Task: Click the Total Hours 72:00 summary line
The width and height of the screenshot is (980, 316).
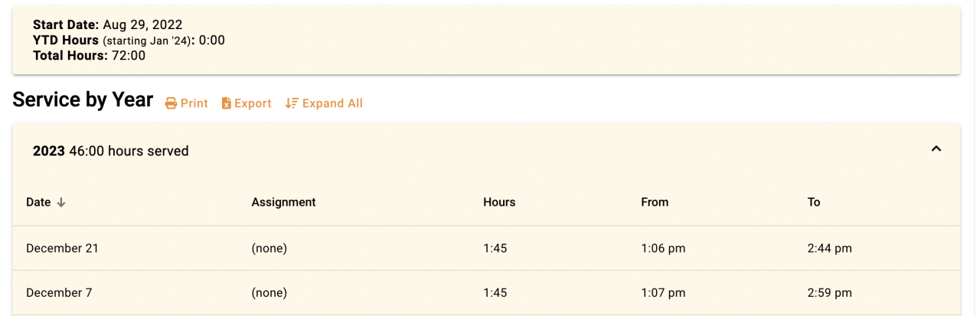Action: [89, 55]
